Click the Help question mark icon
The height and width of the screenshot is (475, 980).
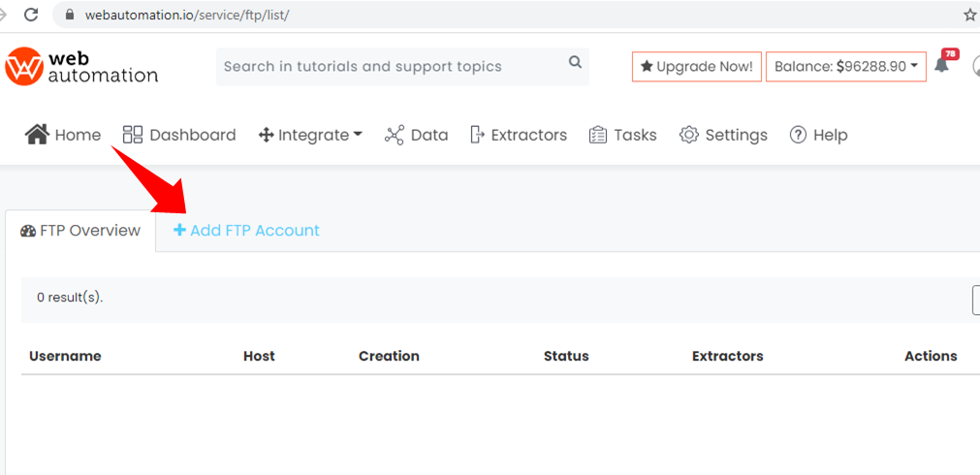click(798, 135)
